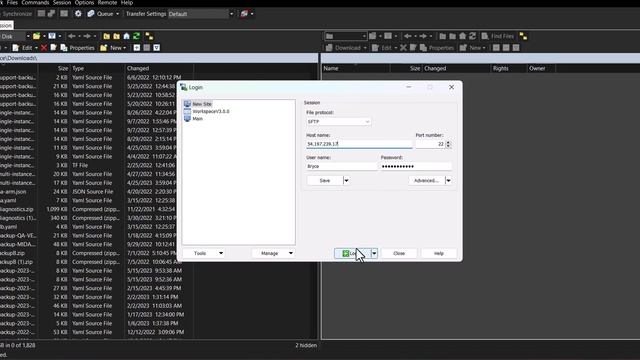Delete remote file X icon
Image resolution: width=640 pixels, height=360 pixels.
coord(403,48)
